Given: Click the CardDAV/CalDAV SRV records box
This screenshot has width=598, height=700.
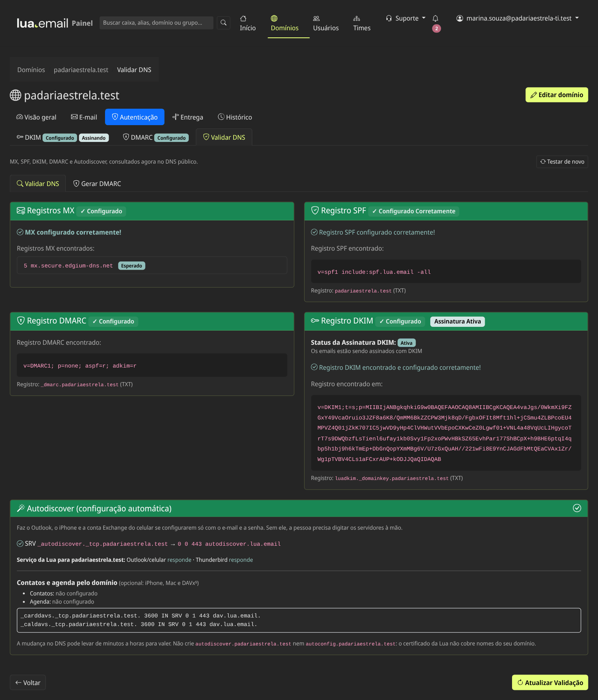Looking at the screenshot, I should (299, 620).
